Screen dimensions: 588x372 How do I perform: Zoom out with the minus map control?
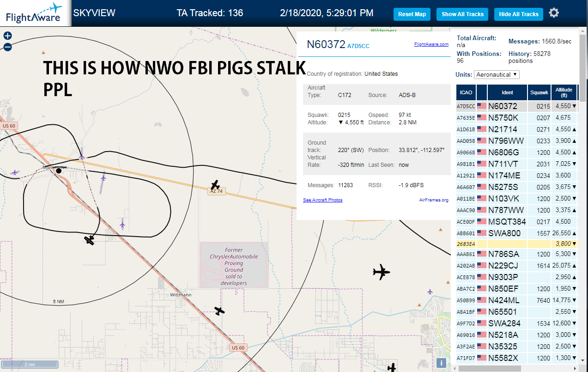[x=7, y=47]
